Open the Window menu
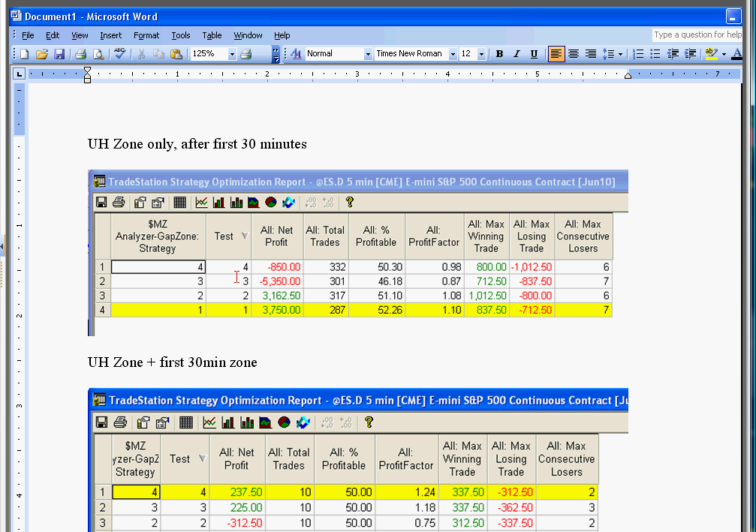Viewport: 756px width, 532px height. [248, 35]
